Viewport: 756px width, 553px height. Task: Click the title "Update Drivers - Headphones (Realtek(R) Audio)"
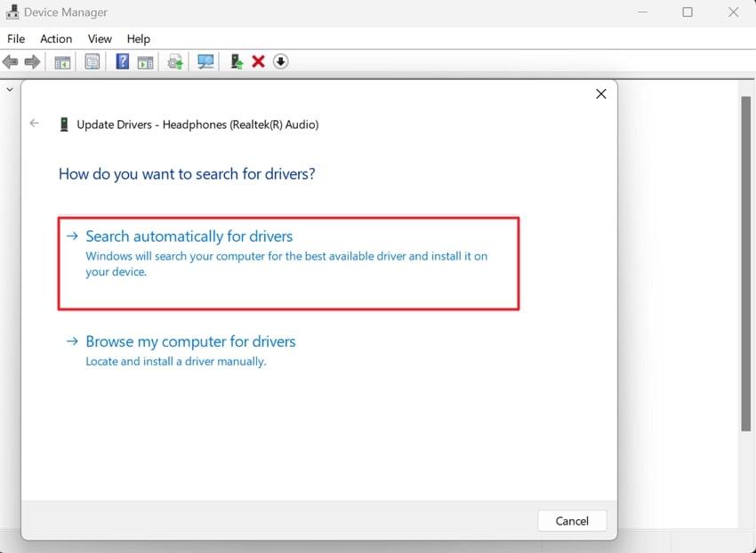[197, 124]
